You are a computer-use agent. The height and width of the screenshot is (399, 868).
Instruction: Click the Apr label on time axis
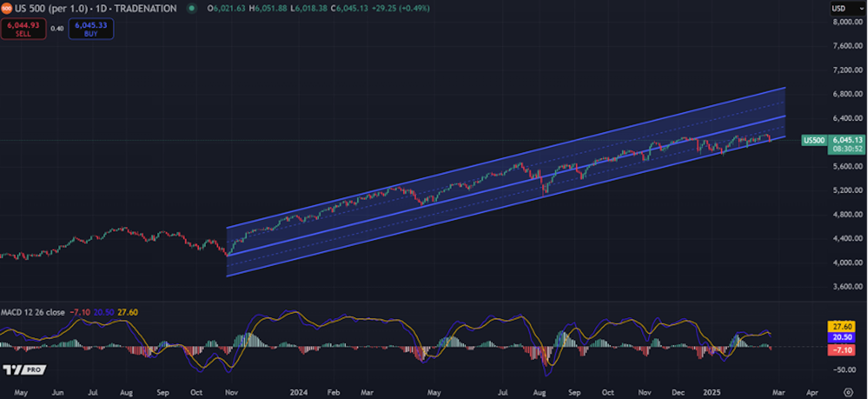pyautogui.click(x=812, y=393)
